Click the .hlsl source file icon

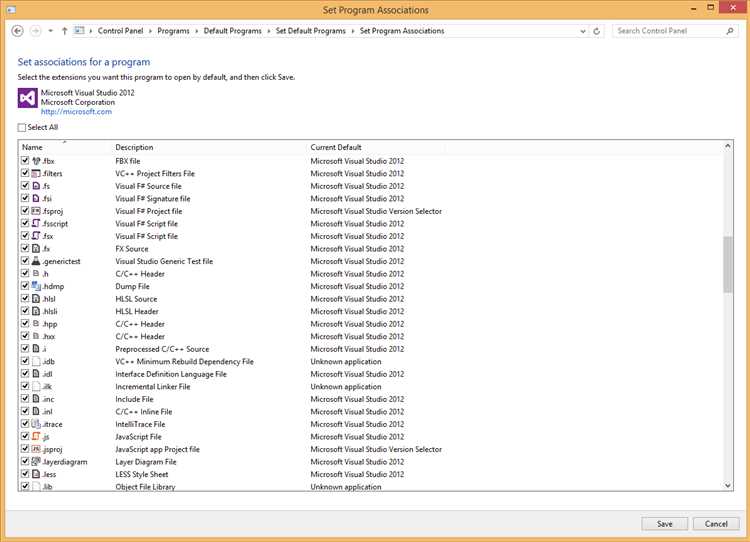pyautogui.click(x=36, y=299)
